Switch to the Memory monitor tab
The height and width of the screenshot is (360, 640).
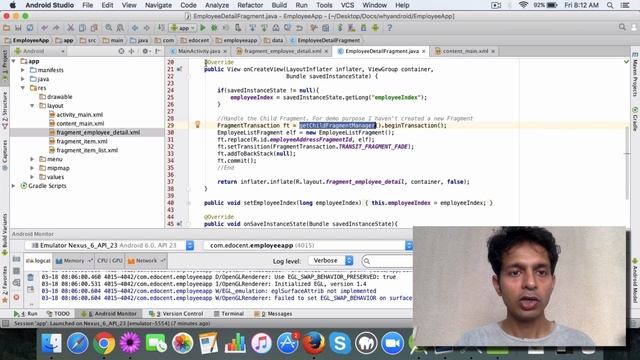pos(74,260)
